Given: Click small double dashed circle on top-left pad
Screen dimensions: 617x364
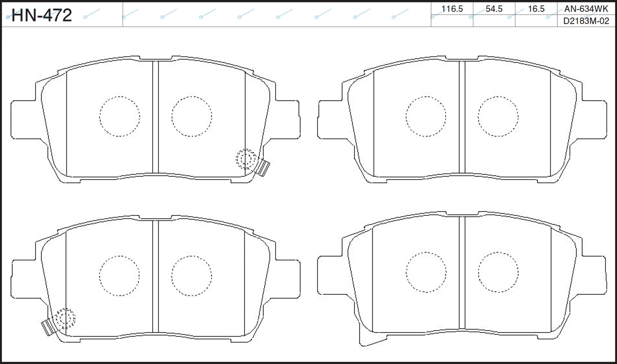Looking at the screenshot, I should (x=246, y=159).
